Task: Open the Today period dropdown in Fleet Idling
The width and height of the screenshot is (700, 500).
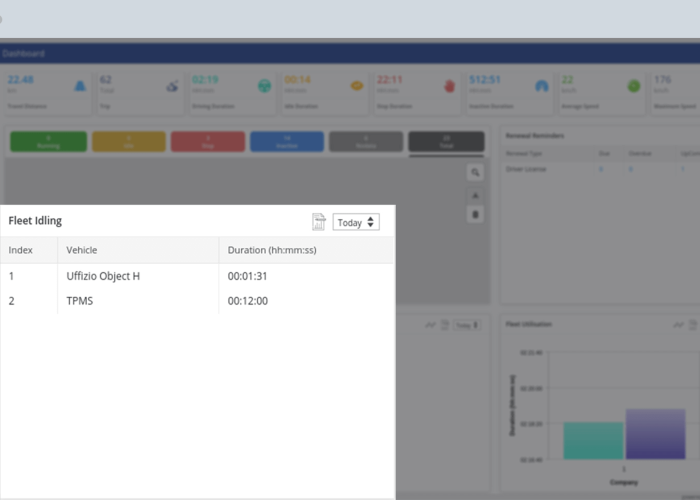Action: click(356, 222)
